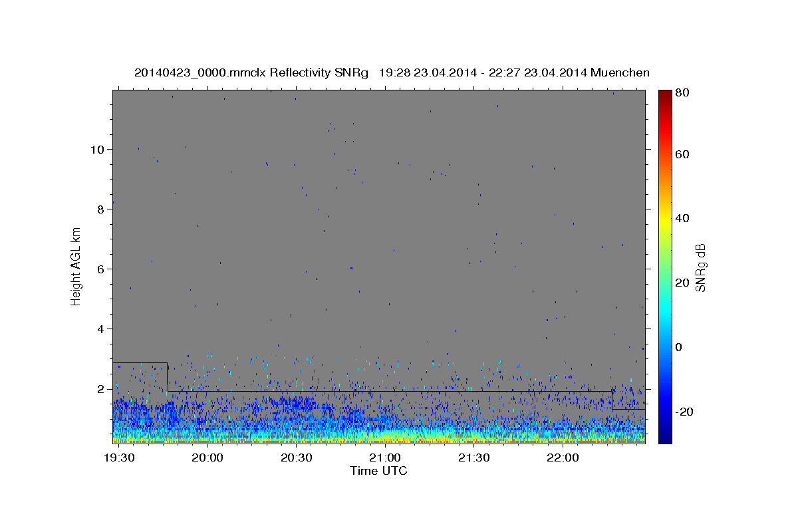Click the 'Time UTC' axis label
The height and width of the screenshot is (532, 798).
point(378,471)
